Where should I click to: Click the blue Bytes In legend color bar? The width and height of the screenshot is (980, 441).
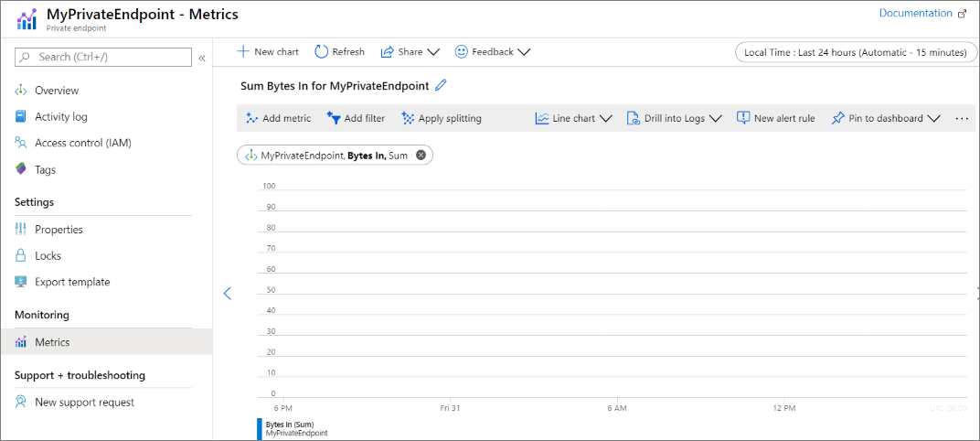click(x=260, y=428)
